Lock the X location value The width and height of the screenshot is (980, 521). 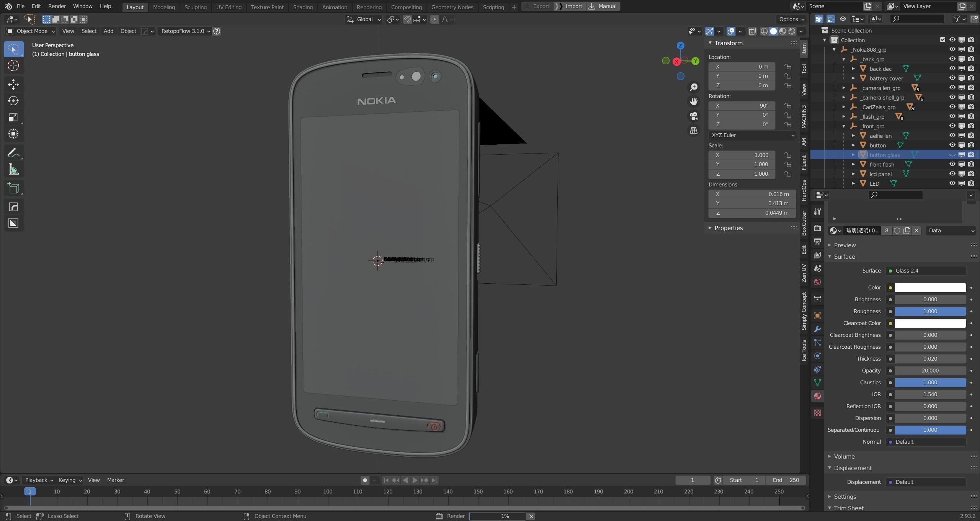[x=787, y=67]
